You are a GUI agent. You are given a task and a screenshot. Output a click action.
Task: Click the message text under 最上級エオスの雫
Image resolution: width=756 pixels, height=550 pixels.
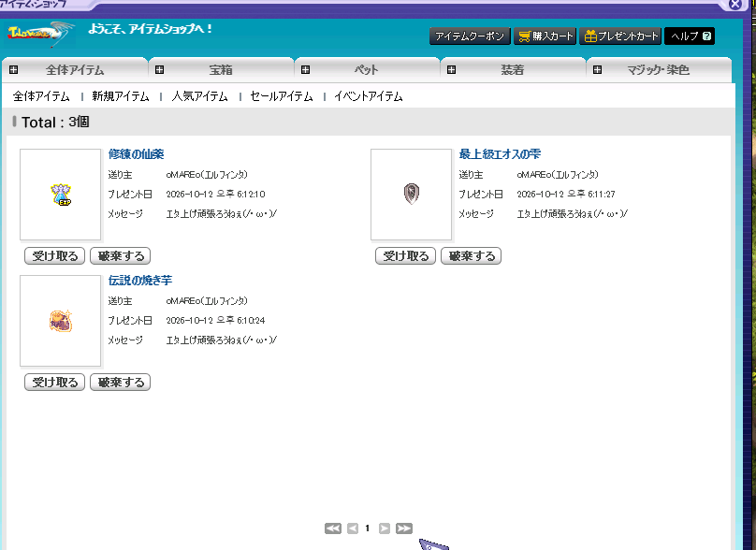tap(573, 213)
